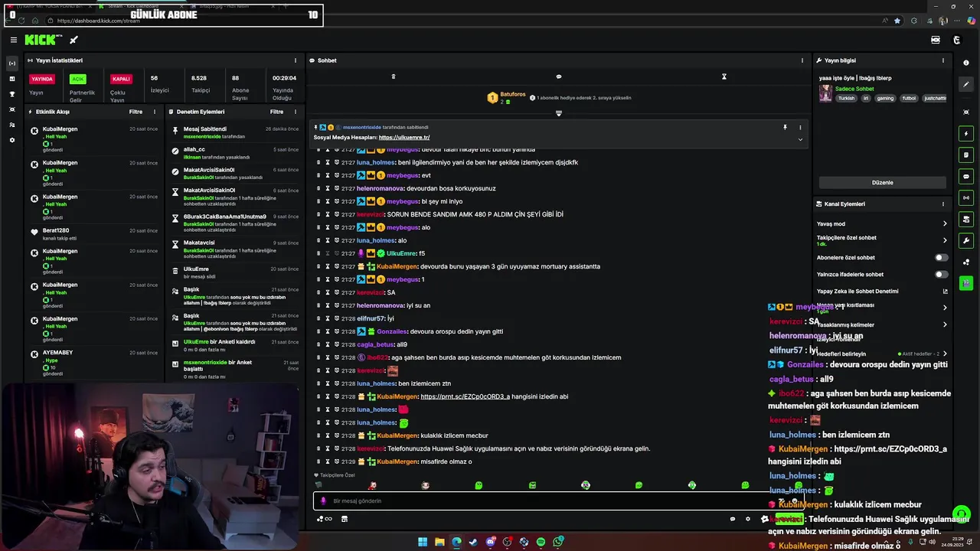The width and height of the screenshot is (980, 551).
Task: Click the hourglass icon in chat header
Action: coord(724,77)
